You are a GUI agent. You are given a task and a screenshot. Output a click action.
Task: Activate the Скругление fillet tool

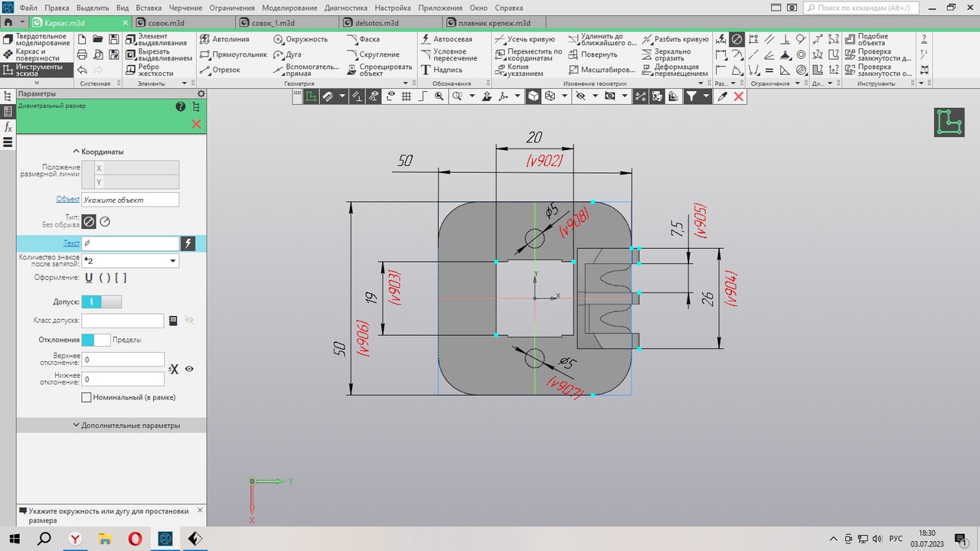click(x=374, y=55)
